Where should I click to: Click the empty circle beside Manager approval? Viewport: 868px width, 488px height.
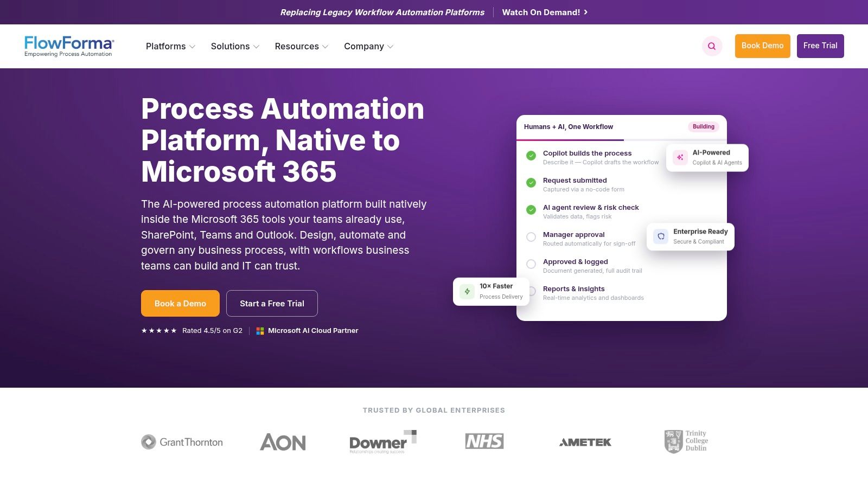[531, 237]
